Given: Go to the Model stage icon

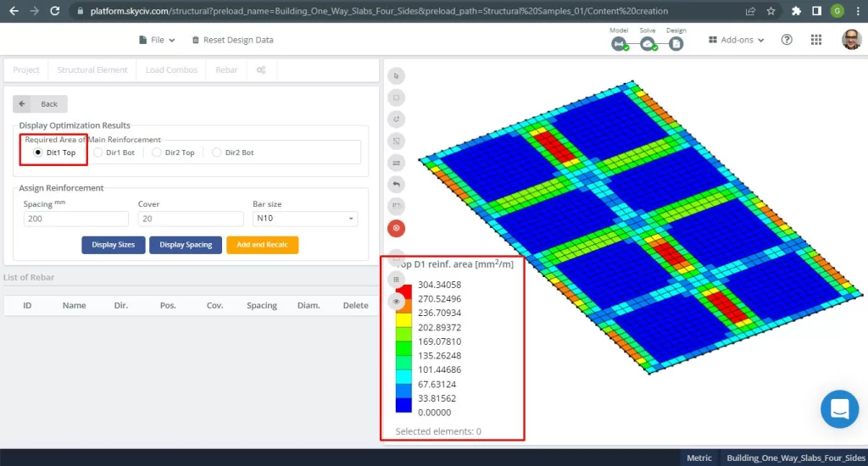Looking at the screenshot, I should (619, 44).
